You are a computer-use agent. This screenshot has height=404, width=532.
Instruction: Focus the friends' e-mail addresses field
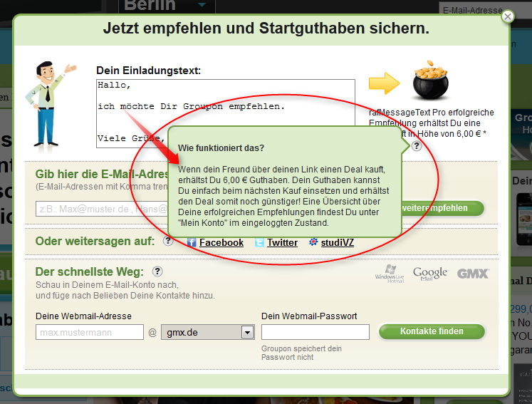point(102,209)
